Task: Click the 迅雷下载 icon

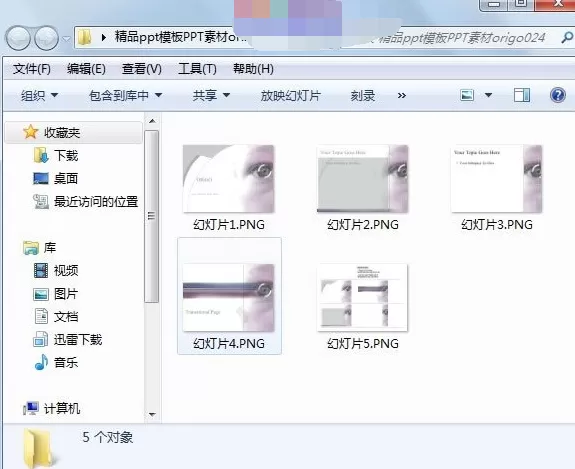Action: (x=40, y=339)
